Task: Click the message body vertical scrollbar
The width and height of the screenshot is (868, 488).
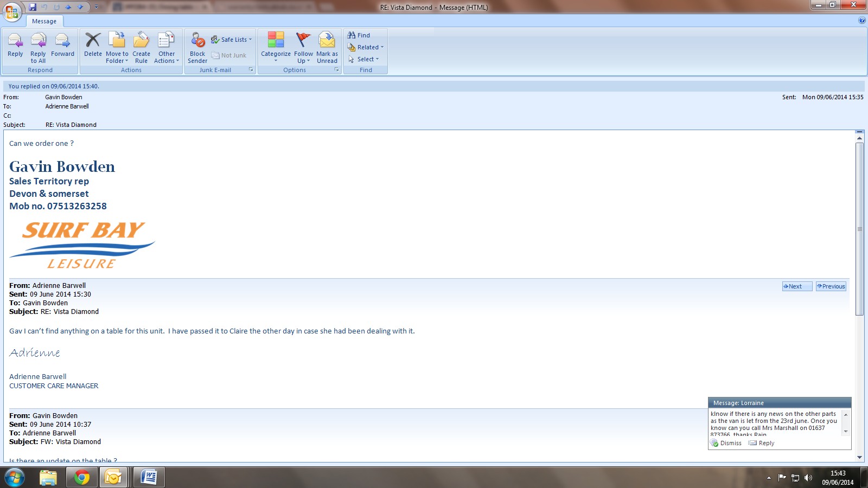Action: (x=859, y=228)
